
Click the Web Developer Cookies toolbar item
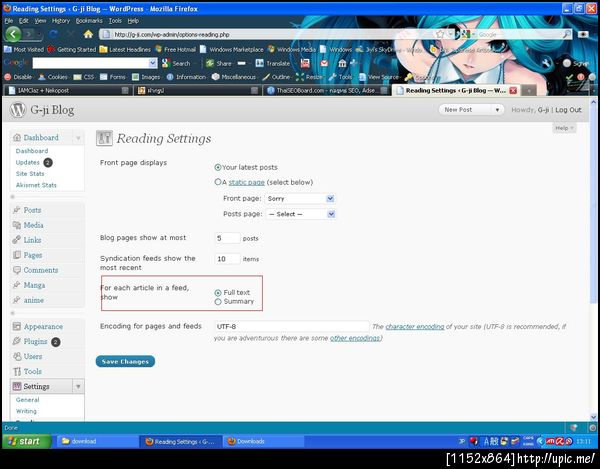coord(53,77)
